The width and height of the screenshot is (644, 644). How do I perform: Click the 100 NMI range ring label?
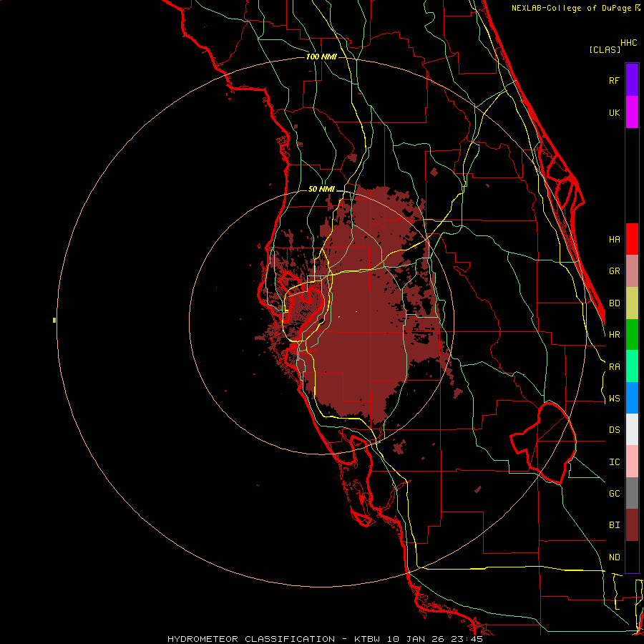click(321, 57)
